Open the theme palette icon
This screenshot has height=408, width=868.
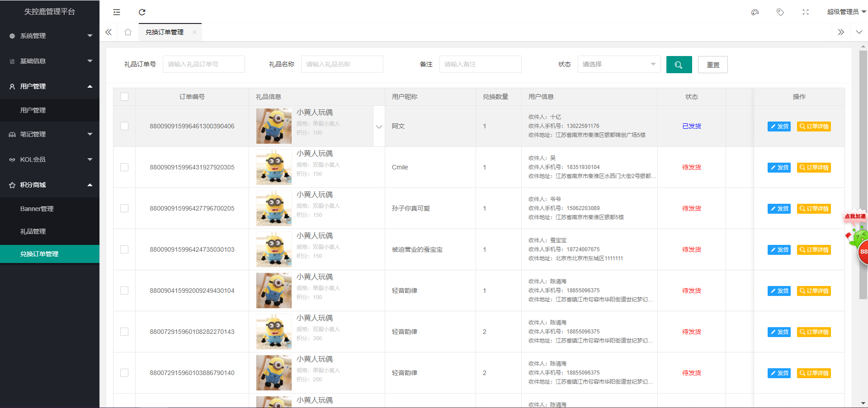(x=755, y=12)
